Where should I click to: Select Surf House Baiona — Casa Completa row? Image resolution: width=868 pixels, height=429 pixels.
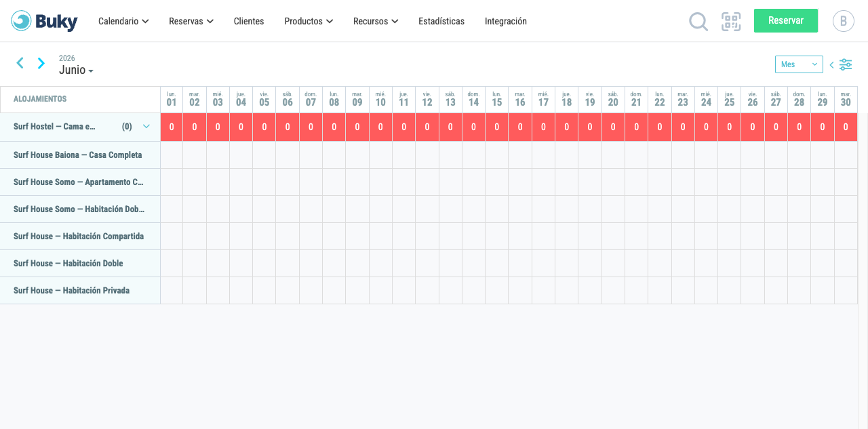(x=80, y=155)
